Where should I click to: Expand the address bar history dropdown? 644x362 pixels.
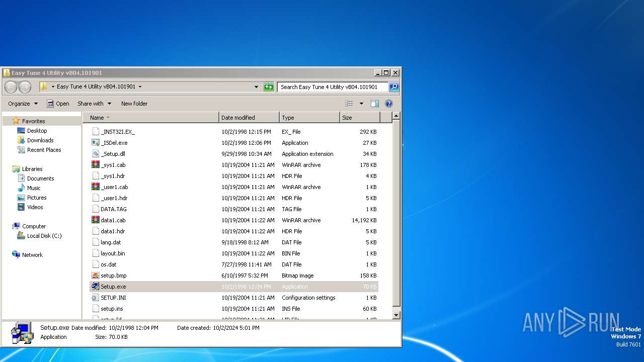(257, 87)
